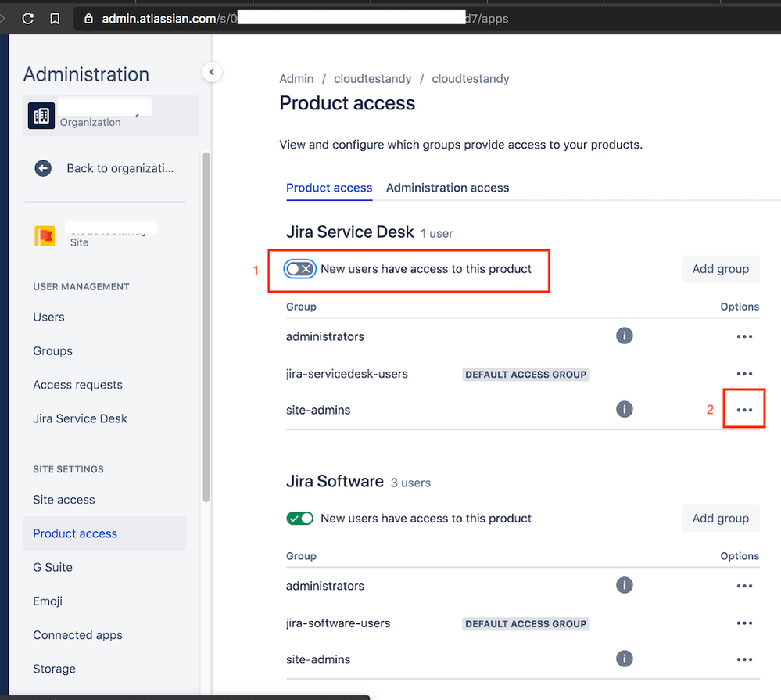Image resolution: width=781 pixels, height=700 pixels.
Task: Show info for site-admins in Jira Service Desk
Action: [624, 410]
